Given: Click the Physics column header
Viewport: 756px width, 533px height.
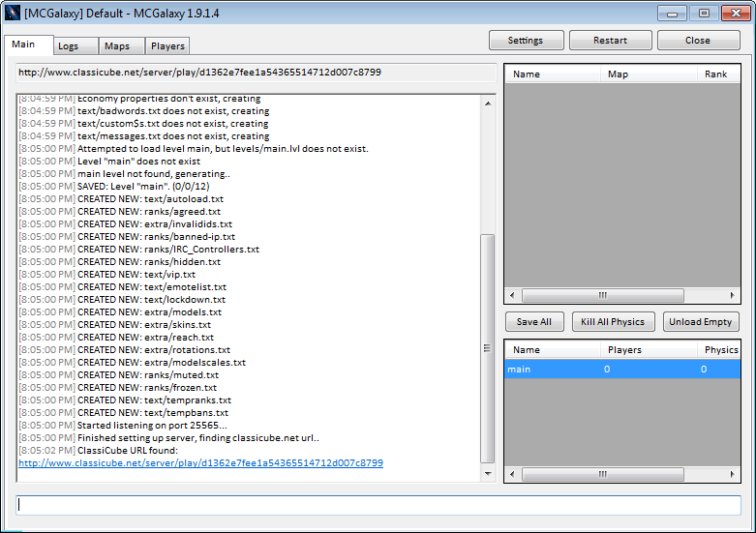Looking at the screenshot, I should pos(719,350).
